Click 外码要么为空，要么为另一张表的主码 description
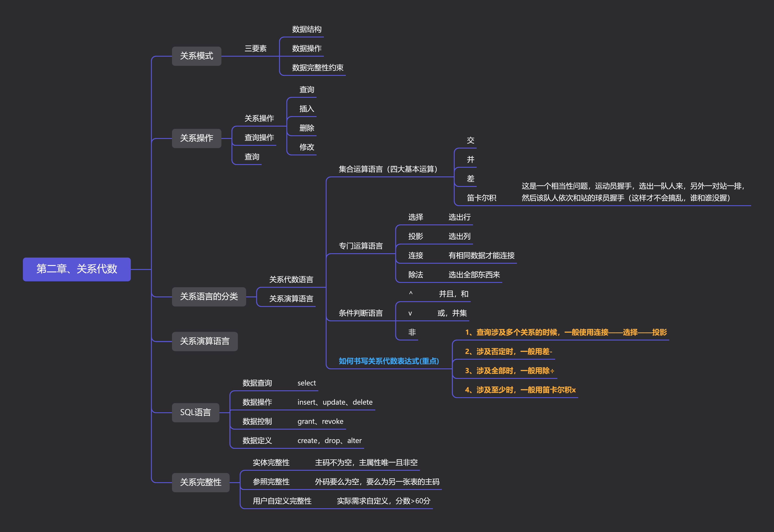Screen dimensions: 774x532 [377, 482]
